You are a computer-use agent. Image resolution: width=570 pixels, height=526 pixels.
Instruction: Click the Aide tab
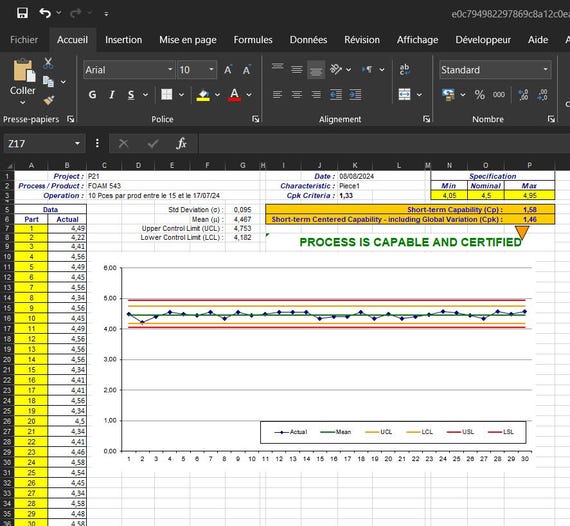click(x=538, y=40)
